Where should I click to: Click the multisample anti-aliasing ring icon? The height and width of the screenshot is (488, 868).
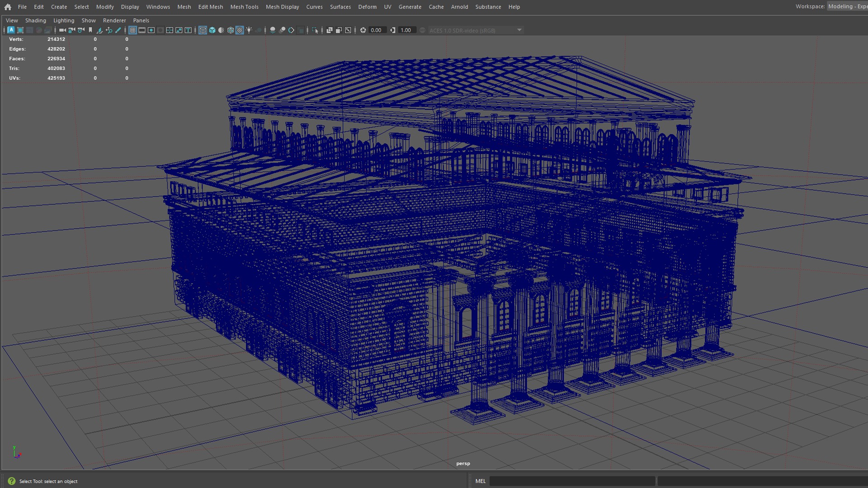point(291,30)
